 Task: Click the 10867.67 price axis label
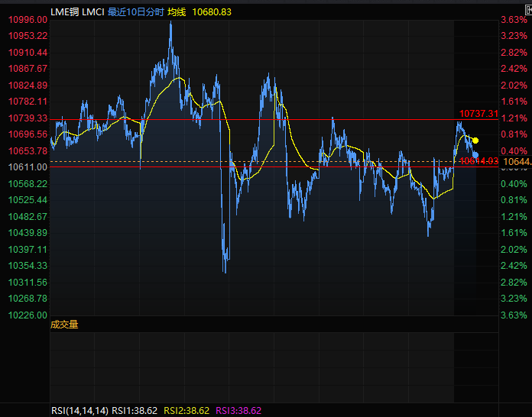click(x=28, y=69)
